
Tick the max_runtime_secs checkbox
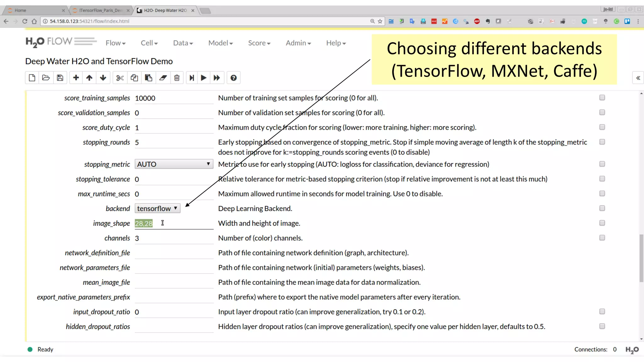coord(602,193)
